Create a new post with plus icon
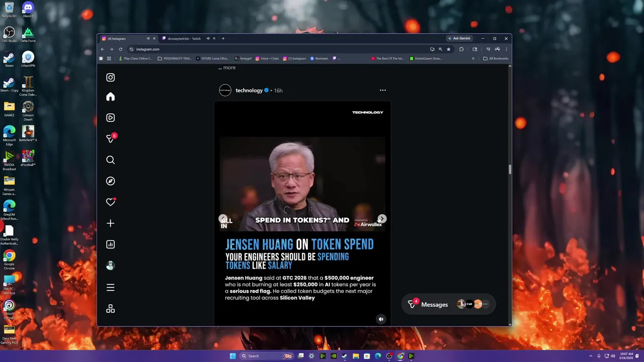The image size is (644, 362). 110,223
